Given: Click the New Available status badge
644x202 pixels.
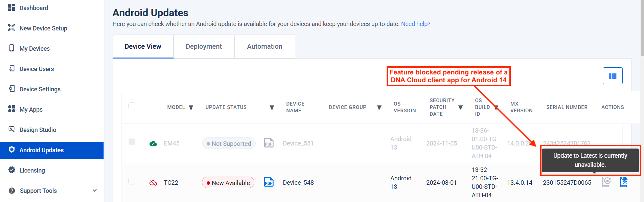Looking at the screenshot, I should click(x=228, y=183).
